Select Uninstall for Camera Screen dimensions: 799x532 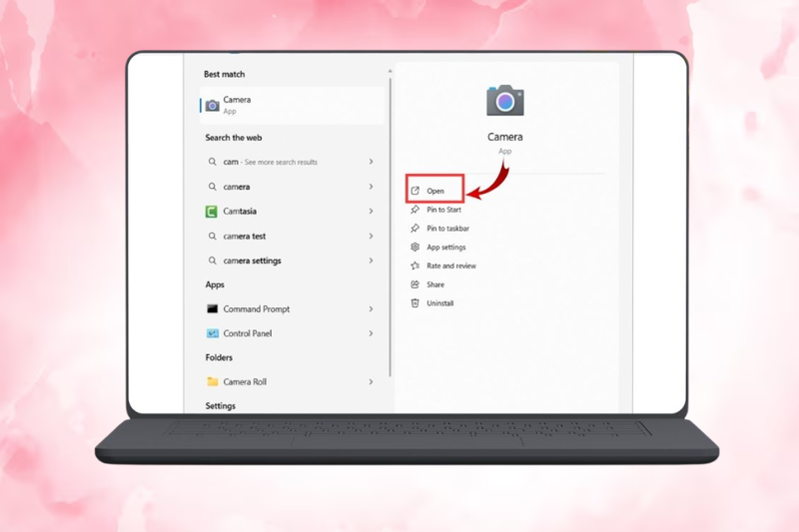(x=439, y=303)
